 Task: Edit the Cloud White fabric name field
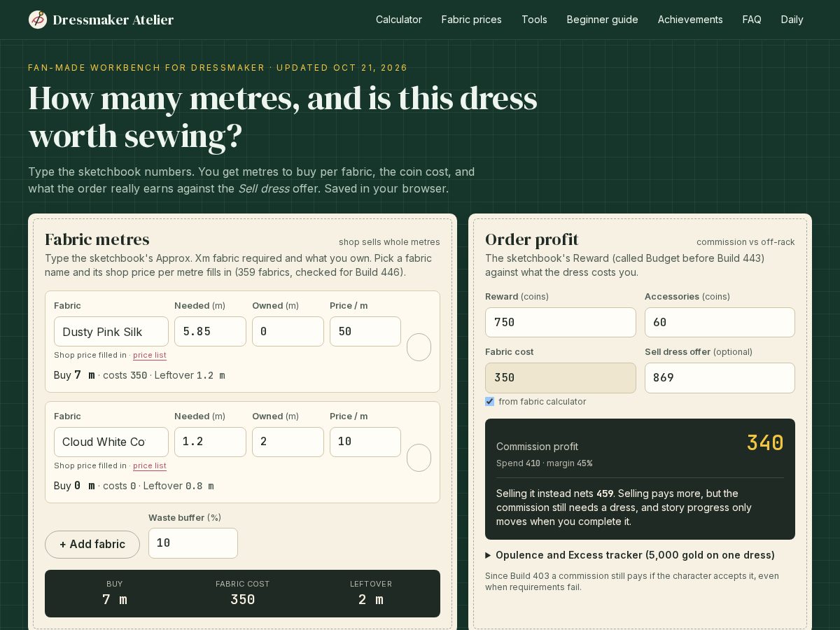click(111, 442)
